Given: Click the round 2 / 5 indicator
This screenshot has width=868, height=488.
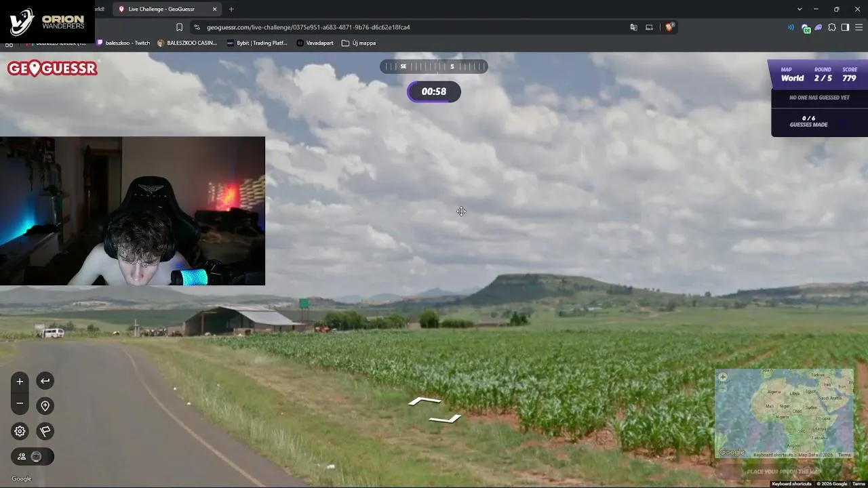Looking at the screenshot, I should pos(823,75).
